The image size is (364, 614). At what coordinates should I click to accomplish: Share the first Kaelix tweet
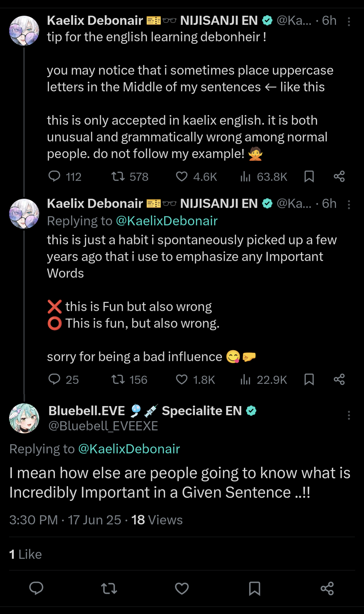click(339, 176)
